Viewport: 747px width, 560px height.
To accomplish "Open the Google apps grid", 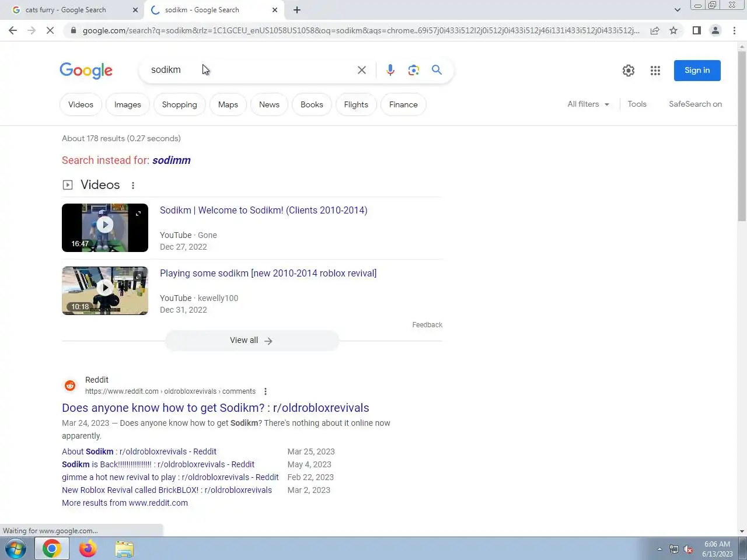I will [655, 71].
